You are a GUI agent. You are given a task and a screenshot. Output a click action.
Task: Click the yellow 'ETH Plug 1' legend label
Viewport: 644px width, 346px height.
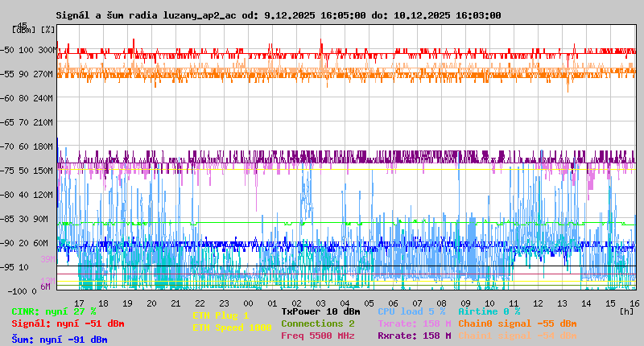pos(221,315)
